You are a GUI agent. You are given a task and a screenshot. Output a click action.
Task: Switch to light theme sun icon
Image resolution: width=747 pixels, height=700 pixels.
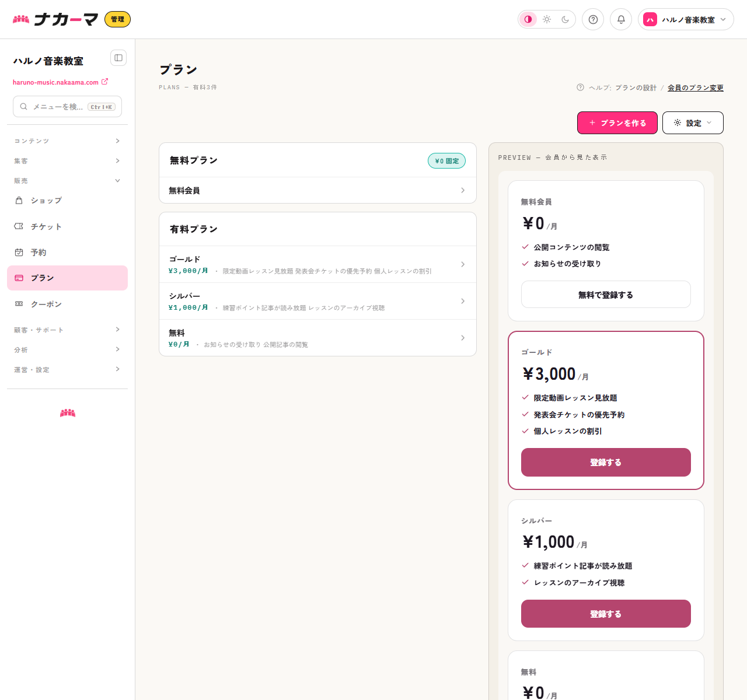547,19
